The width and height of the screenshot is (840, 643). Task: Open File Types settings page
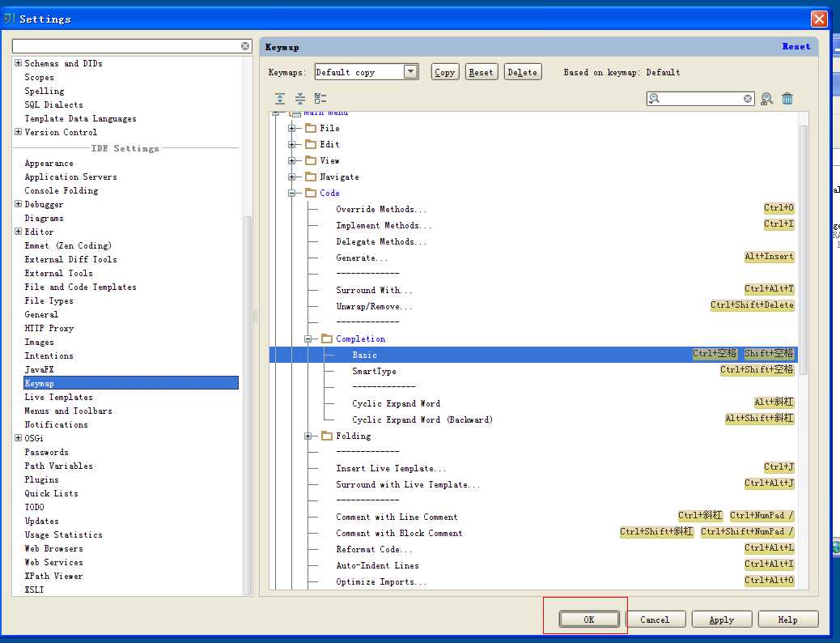point(49,300)
